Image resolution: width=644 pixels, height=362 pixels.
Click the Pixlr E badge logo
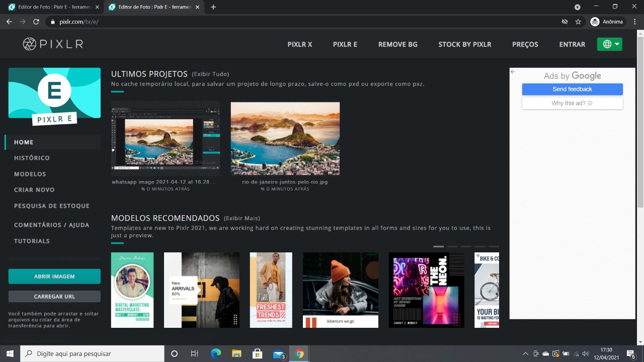click(x=54, y=97)
